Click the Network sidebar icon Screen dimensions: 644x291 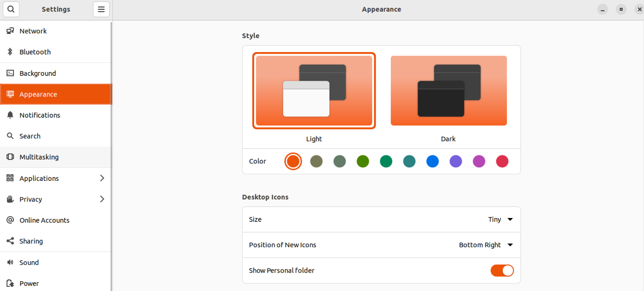pyautogui.click(x=10, y=31)
